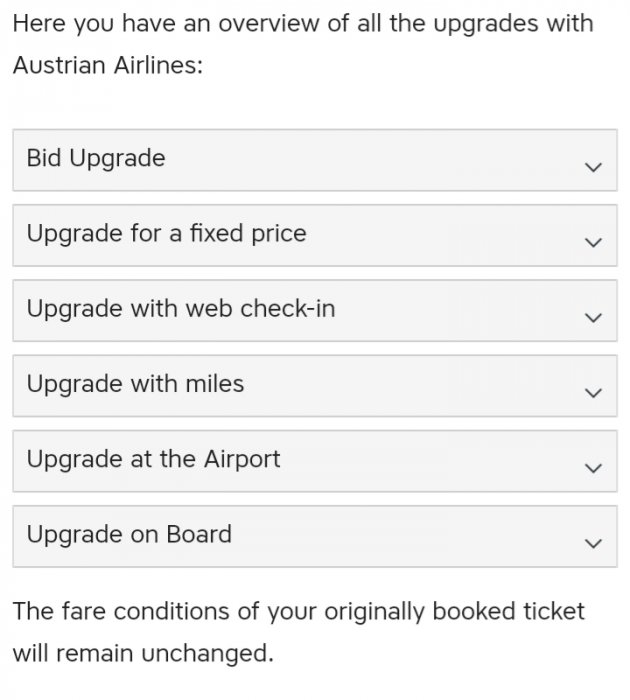Click the 'Upgrade on Board' label

129,534
